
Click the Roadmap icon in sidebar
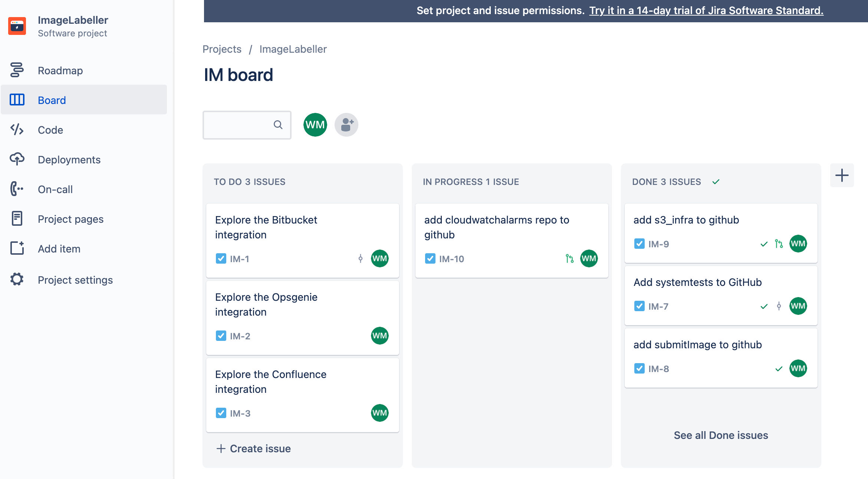tap(17, 70)
